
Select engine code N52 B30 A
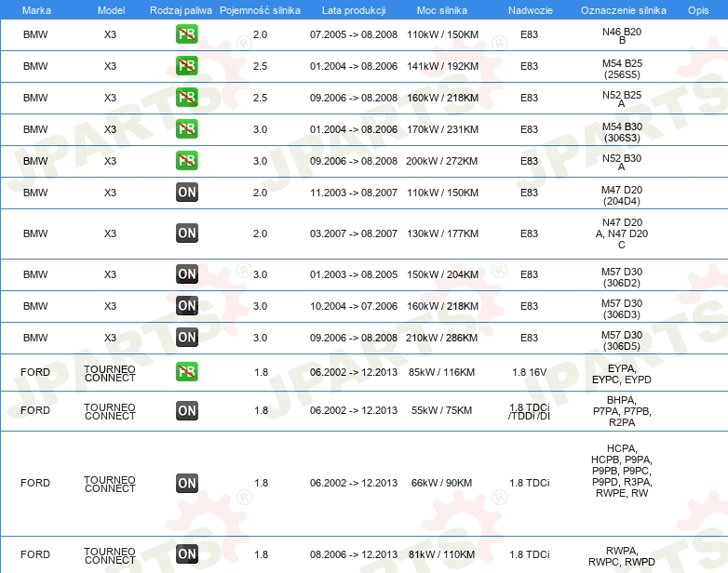[x=622, y=163]
